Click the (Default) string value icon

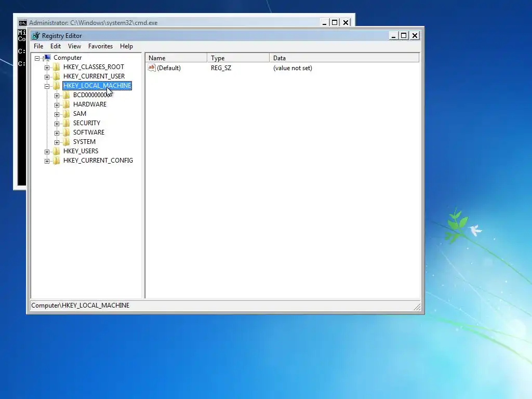tap(152, 68)
